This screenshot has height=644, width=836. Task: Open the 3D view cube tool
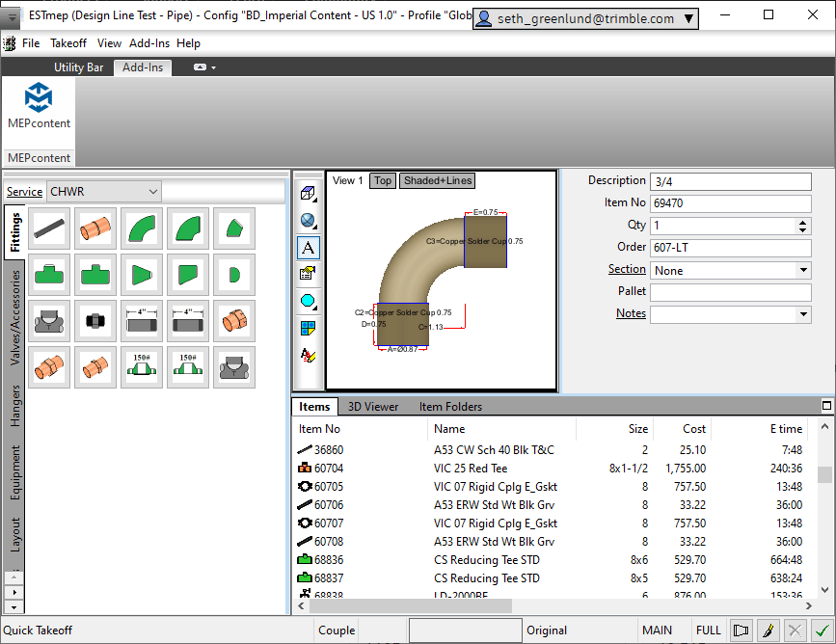309,194
